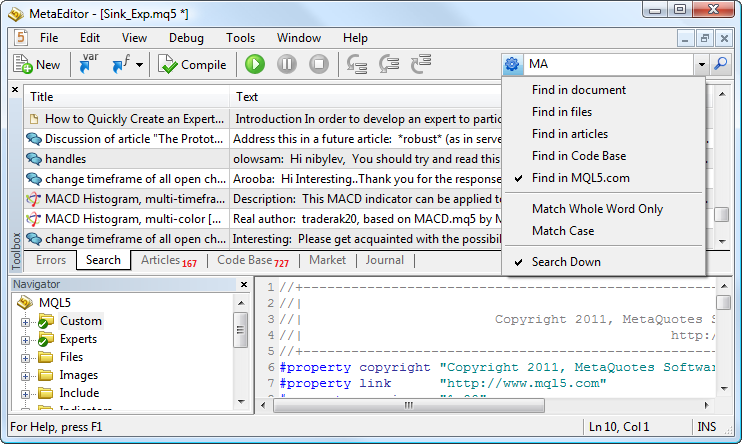Screen dimensions: 742x444
Task: Click the Navigator vertical scrollbar thumb
Action: (x=240, y=330)
